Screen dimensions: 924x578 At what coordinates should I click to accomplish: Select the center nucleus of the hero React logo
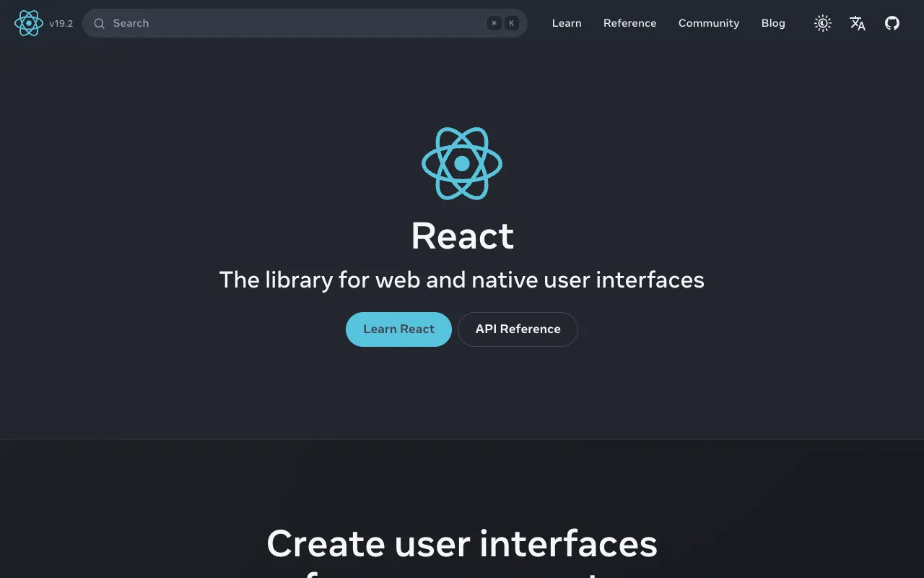click(462, 163)
